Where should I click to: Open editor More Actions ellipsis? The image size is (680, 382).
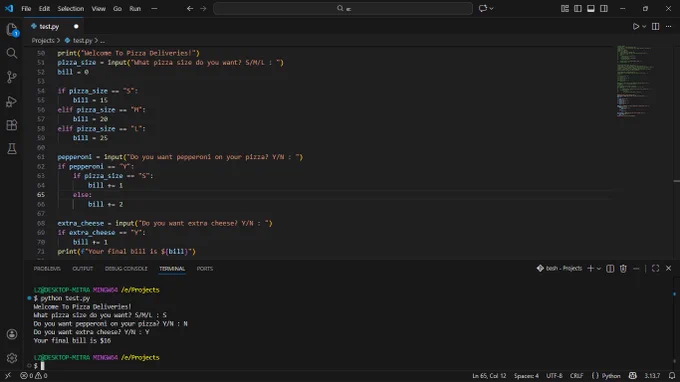668,26
